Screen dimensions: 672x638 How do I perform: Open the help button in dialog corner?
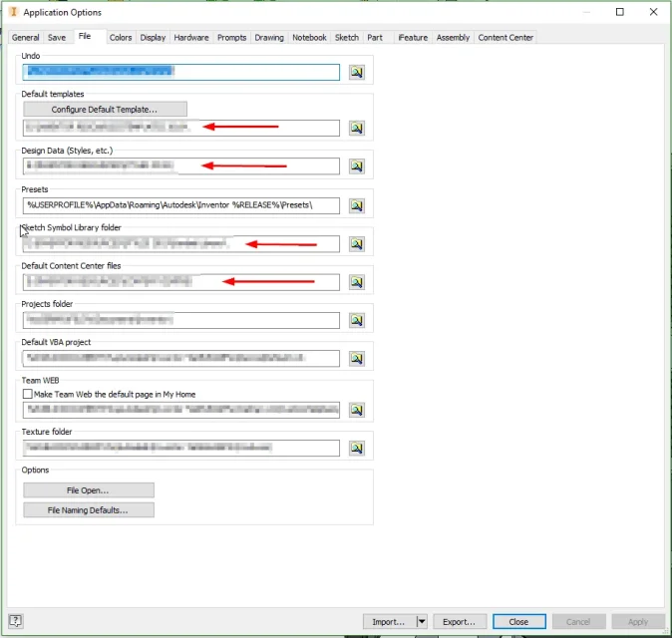(15, 621)
